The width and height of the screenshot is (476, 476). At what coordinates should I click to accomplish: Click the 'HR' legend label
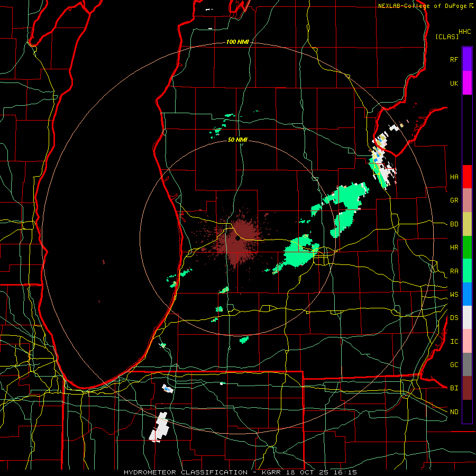coord(454,248)
